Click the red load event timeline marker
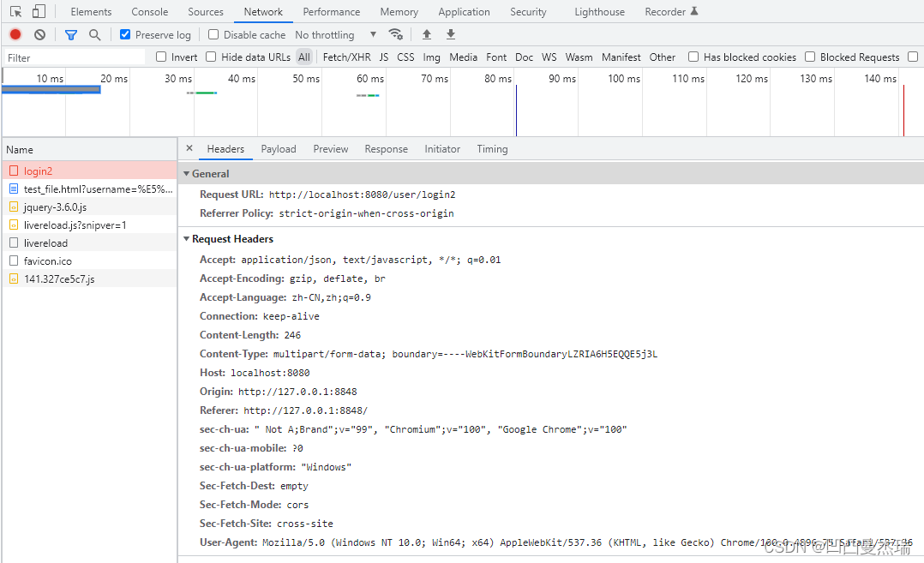Viewport: 924px width, 563px height. (903, 111)
